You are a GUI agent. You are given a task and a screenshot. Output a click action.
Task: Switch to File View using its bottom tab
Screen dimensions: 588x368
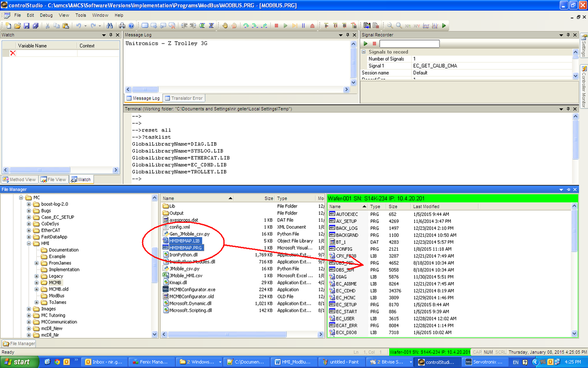pos(53,179)
